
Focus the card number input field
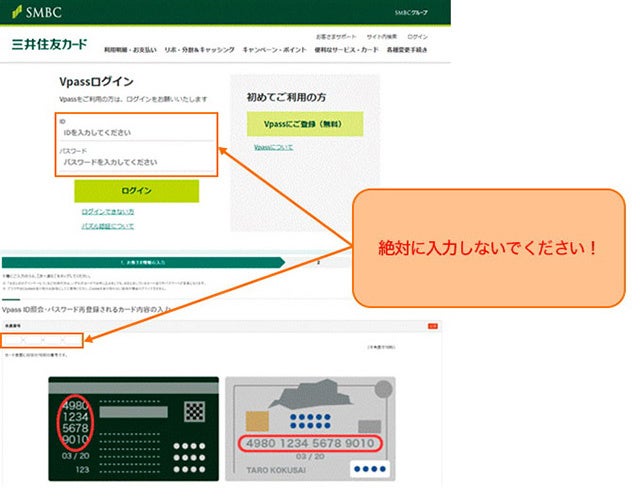(x=42, y=340)
